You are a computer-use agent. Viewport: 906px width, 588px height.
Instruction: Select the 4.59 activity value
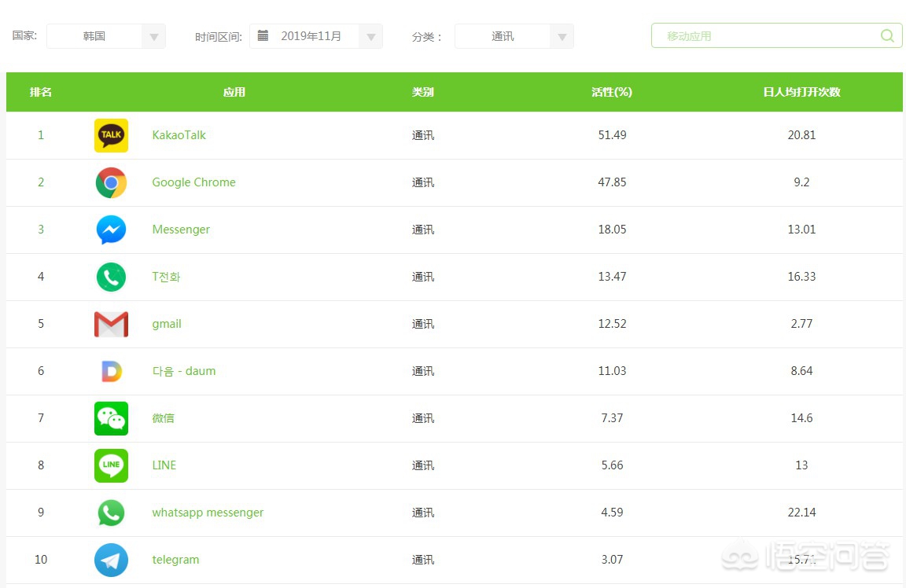pyautogui.click(x=612, y=513)
